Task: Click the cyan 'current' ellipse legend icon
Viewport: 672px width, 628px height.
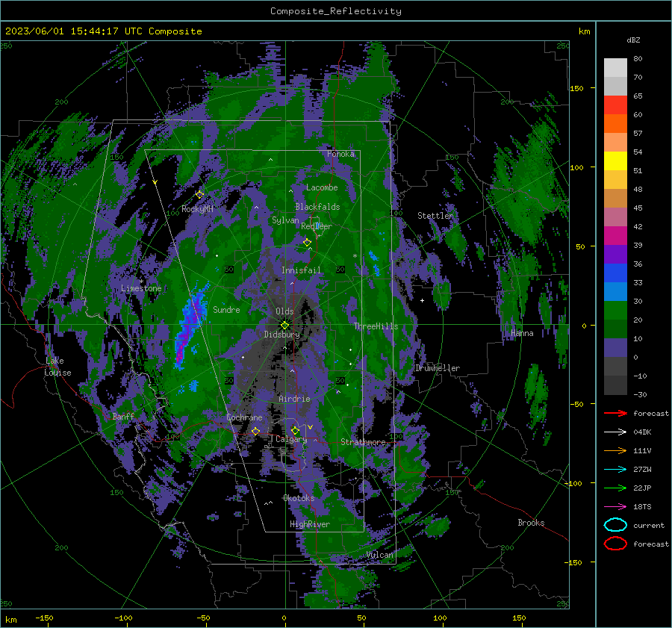Action: pos(615,525)
